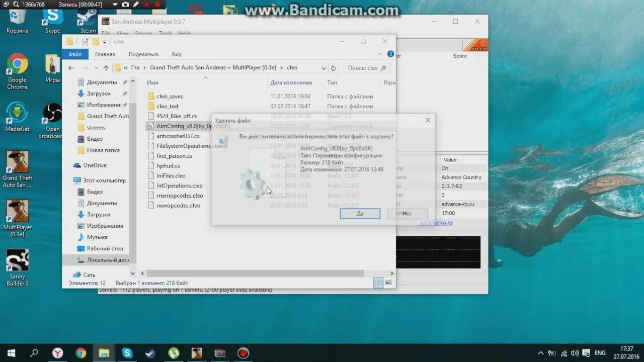Image resolution: width=644 pixels, height=362 pixels.
Task: Select the first_person.cs file
Action: coord(174,156)
